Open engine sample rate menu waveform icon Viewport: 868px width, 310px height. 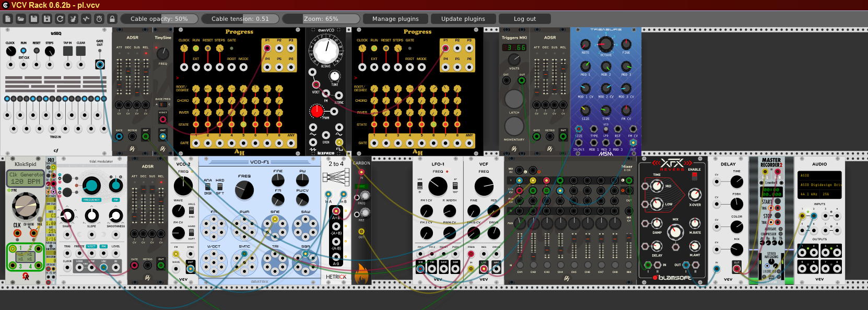pos(86,19)
